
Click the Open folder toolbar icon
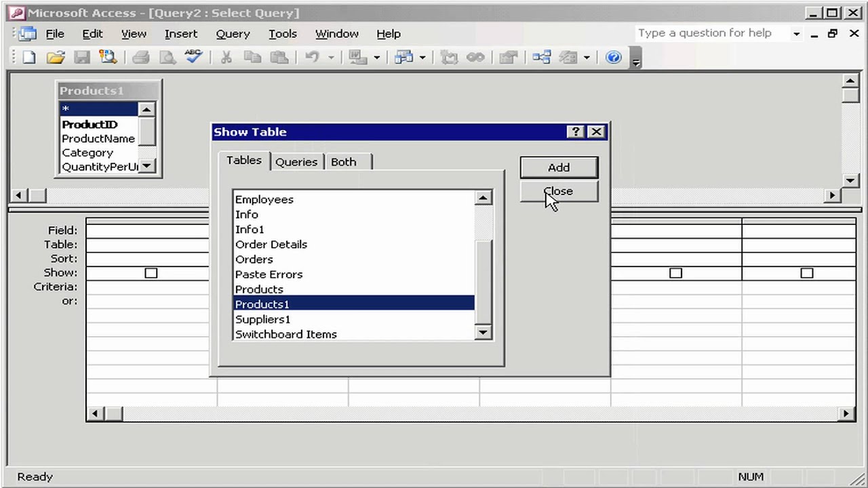[56, 58]
